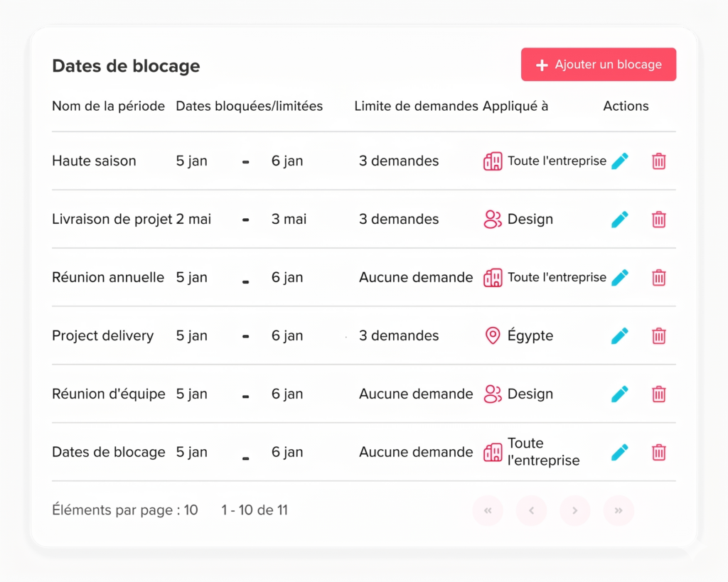Screen dimensions: 728x582
Task: Go to the first page
Action: tap(488, 510)
